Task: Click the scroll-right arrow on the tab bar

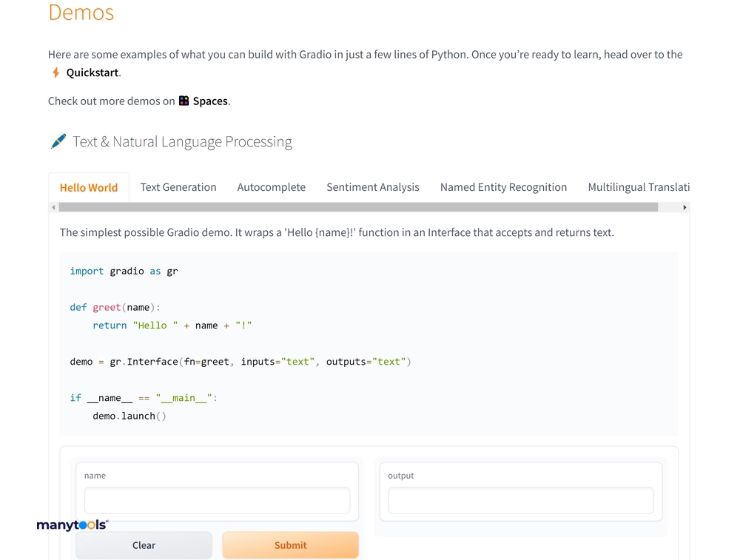Action: (684, 207)
